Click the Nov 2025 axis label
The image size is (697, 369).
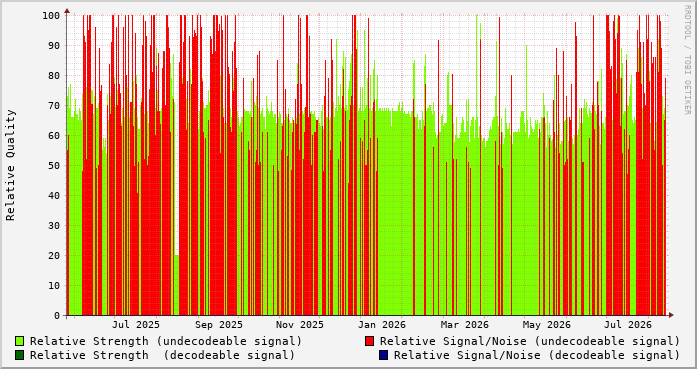pyautogui.click(x=300, y=325)
